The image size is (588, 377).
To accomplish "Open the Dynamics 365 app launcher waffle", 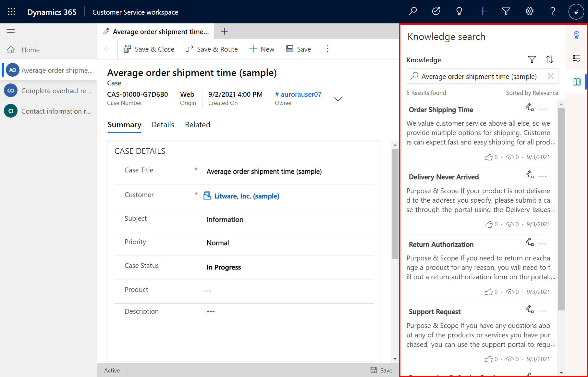I will pyautogui.click(x=11, y=12).
